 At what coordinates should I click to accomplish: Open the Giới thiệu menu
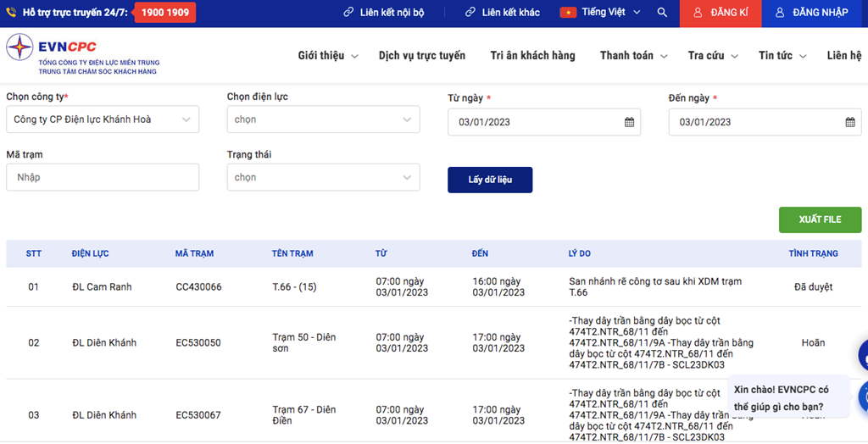(327, 56)
